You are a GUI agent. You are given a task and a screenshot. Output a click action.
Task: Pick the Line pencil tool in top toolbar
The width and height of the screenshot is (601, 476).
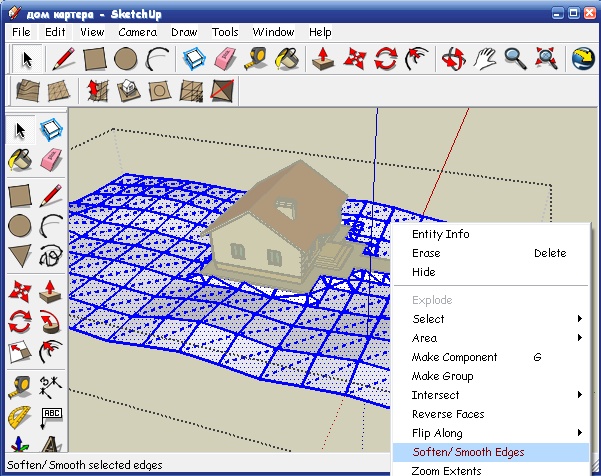click(63, 59)
